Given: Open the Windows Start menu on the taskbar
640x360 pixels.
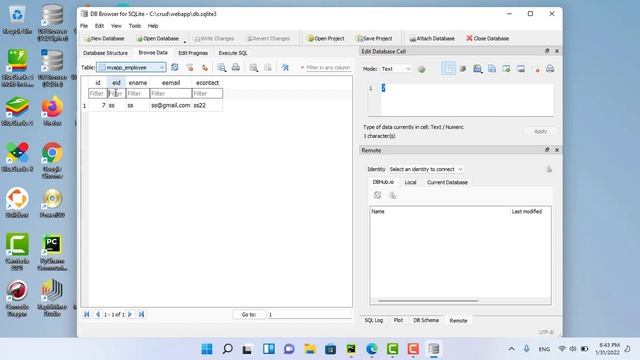Looking at the screenshot, I should click(x=207, y=349).
